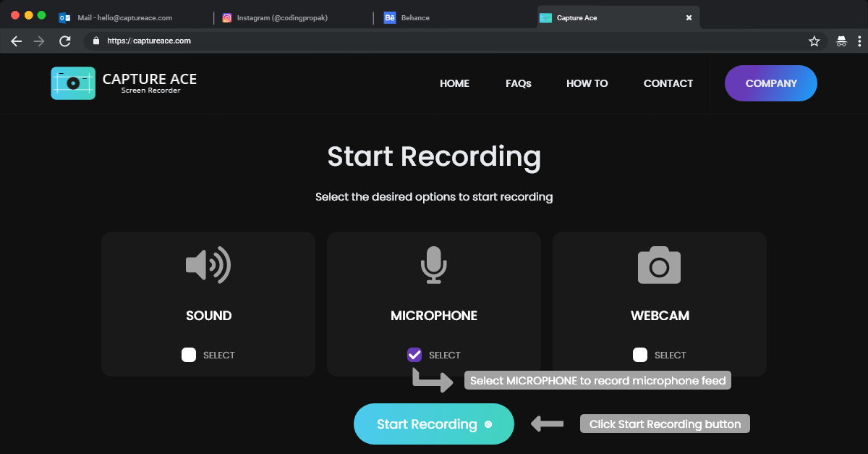Screen dimensions: 868x454
Task: Go back using the browser back arrow
Action: click(x=17, y=41)
